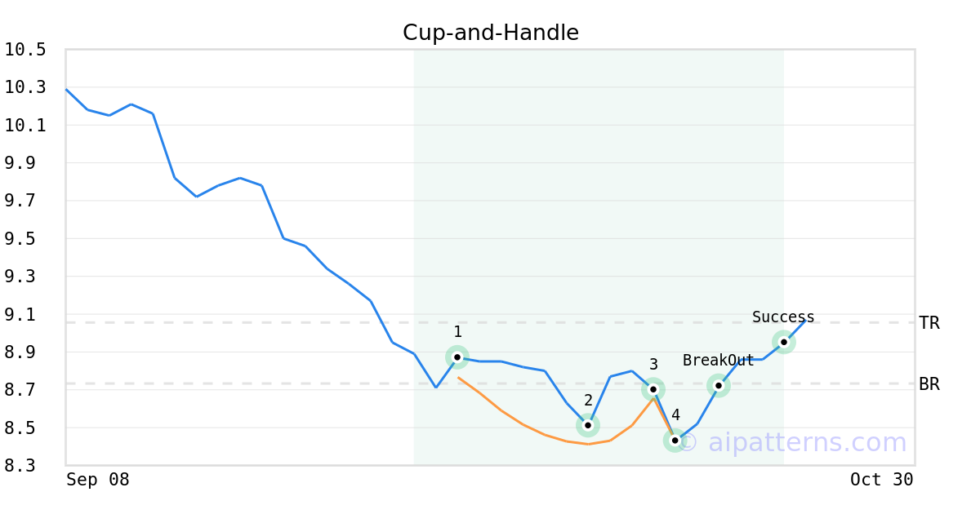Click the BreakOut point marker
The width and height of the screenshot is (980, 514).
[719, 386]
